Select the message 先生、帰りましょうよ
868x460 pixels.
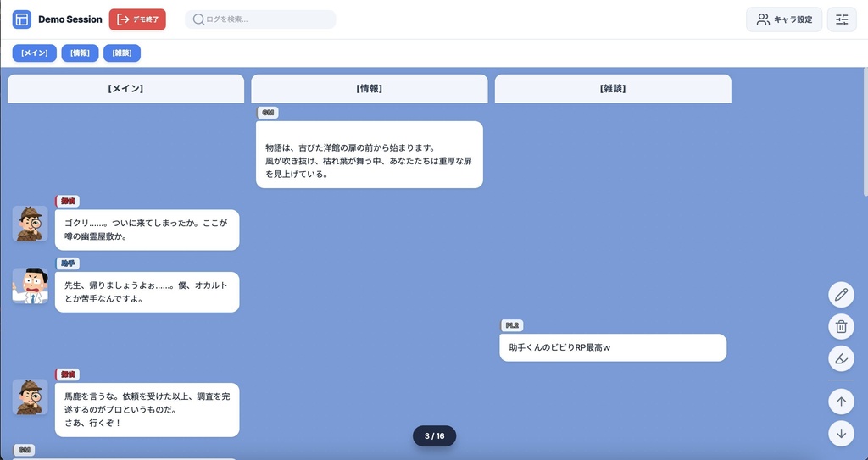[147, 292]
